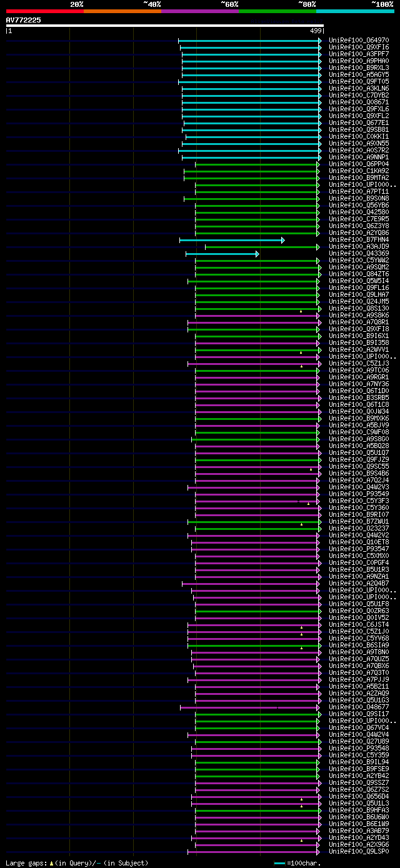This screenshot has height=868, width=400.
Task: Select the UniRef100_C0KKI1 hit name
Action: click(359, 137)
